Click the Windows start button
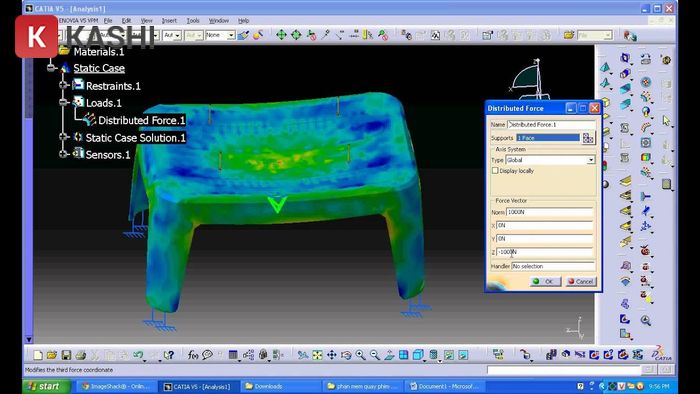Screen dimensions: 700x394 point(47,386)
